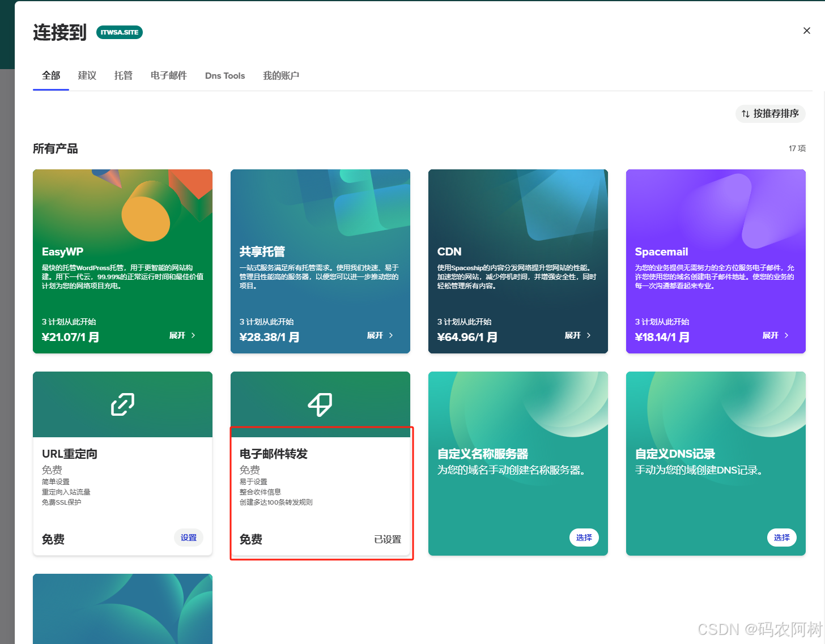
Task: Close the 连接到 dialog with the X
Action: (807, 31)
